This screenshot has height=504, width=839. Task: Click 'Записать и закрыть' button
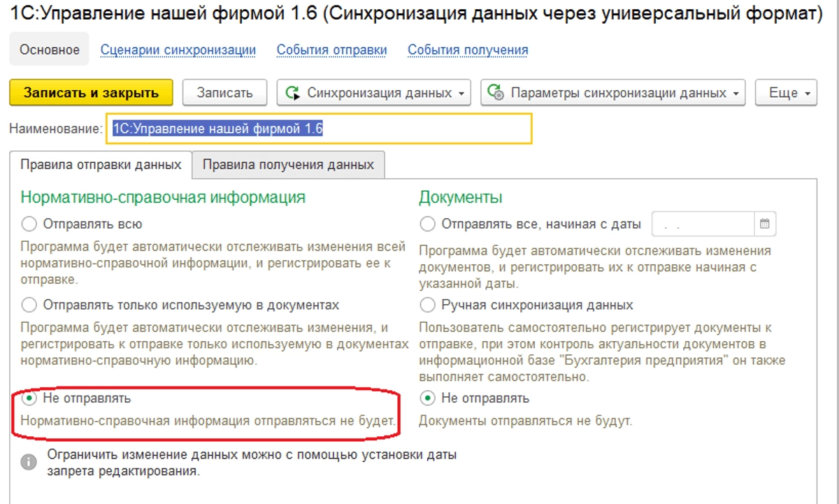coord(91,93)
